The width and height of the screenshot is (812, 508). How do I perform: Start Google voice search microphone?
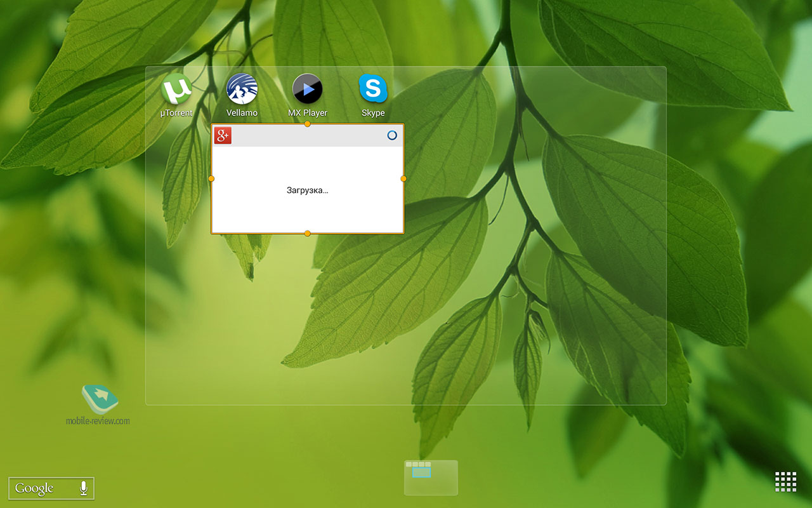click(x=83, y=488)
